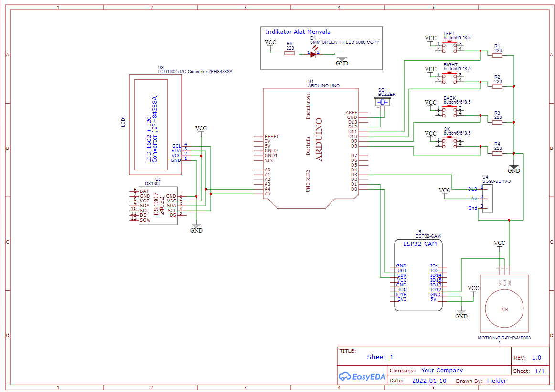Click the BACK push button symbol
The height and width of the screenshot is (392, 555).
[x=449, y=111]
